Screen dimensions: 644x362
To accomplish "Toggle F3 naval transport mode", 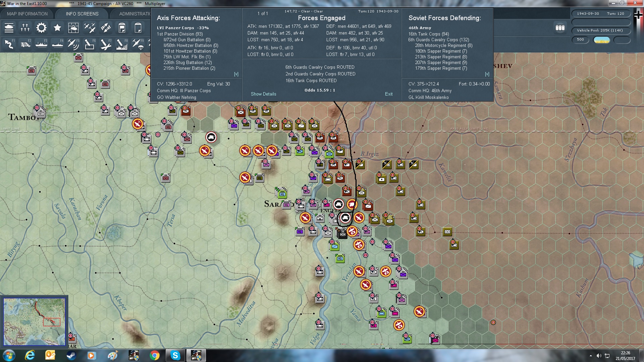I will tap(41, 44).
